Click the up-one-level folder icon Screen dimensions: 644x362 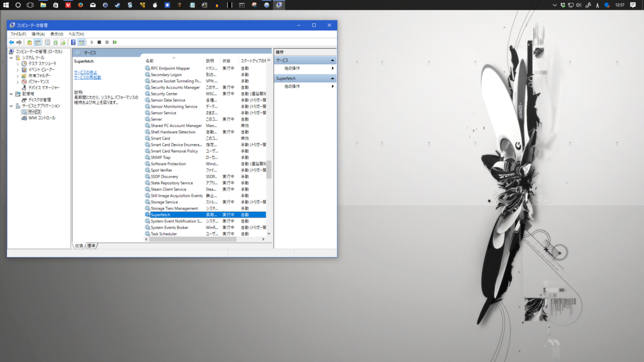coord(30,42)
